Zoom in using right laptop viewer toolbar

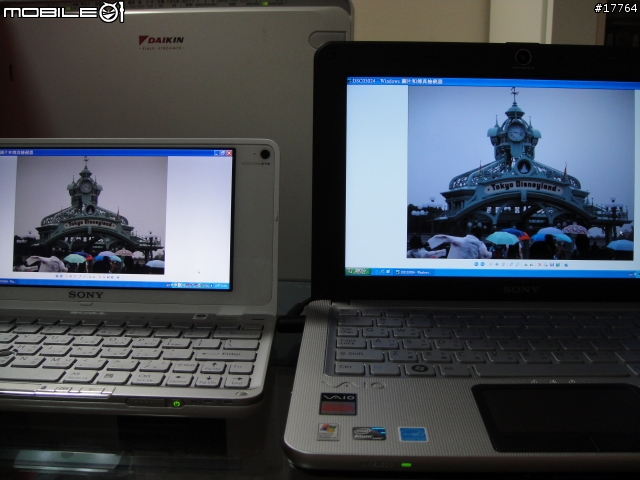click(511, 264)
